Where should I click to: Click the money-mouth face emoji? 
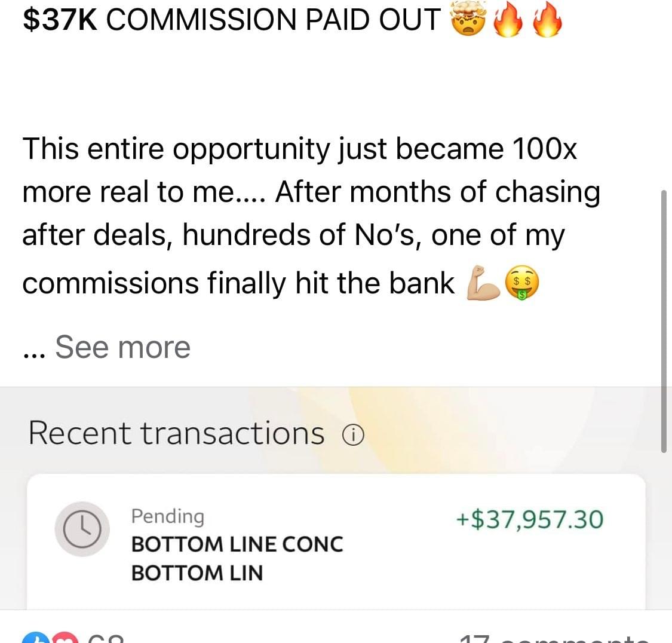pos(521,283)
